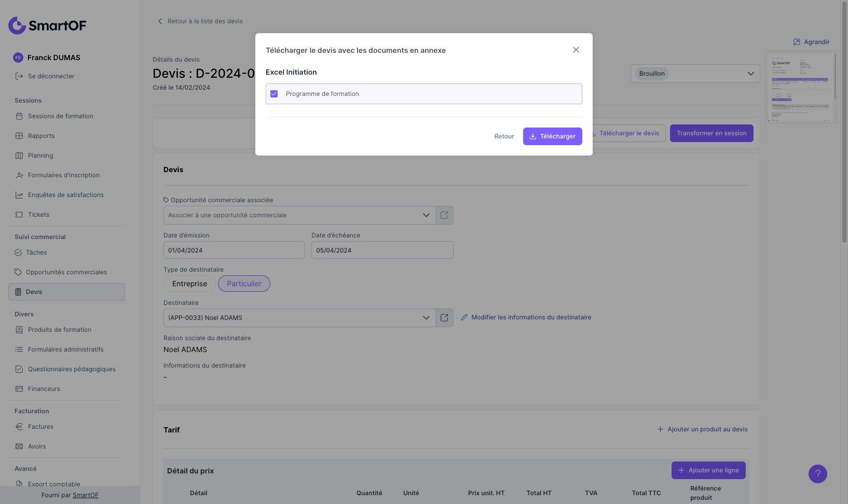Close the download dialog with the X icon
The width and height of the screenshot is (848, 504).
[x=576, y=50]
